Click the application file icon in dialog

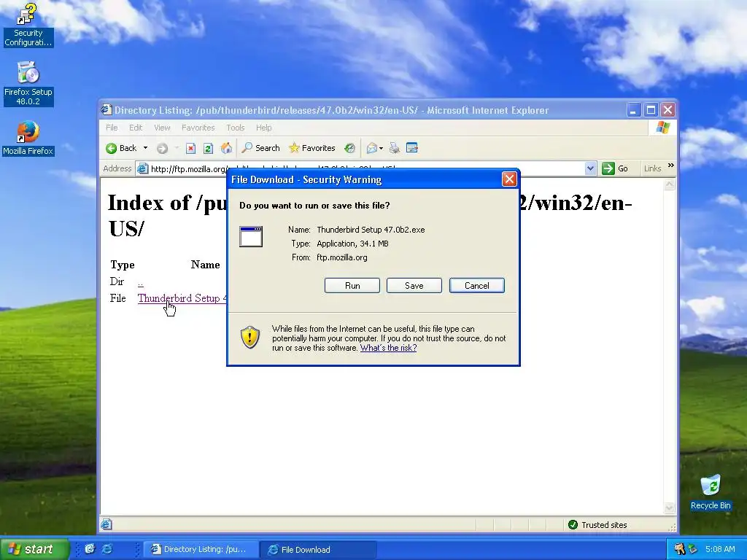pos(251,237)
